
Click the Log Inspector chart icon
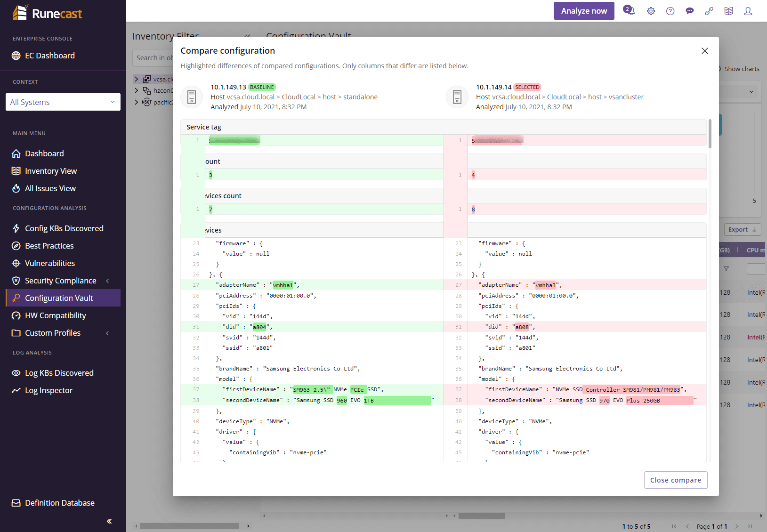coord(16,390)
